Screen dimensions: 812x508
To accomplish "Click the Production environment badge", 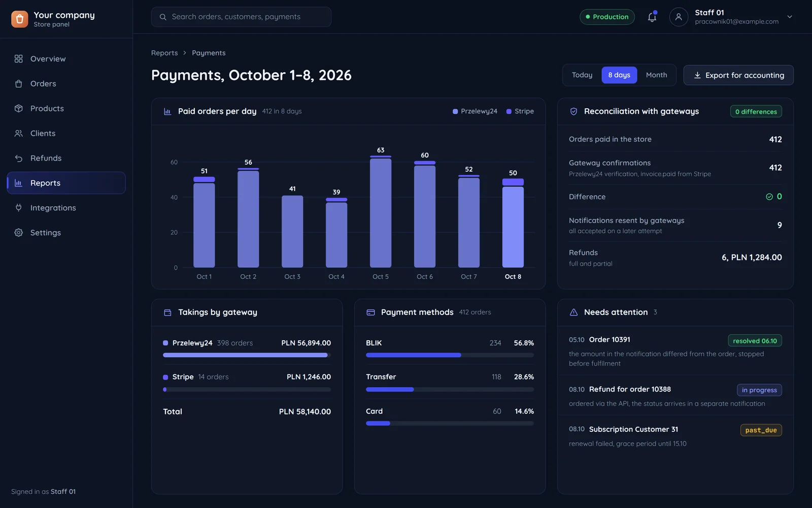I will click(x=607, y=17).
